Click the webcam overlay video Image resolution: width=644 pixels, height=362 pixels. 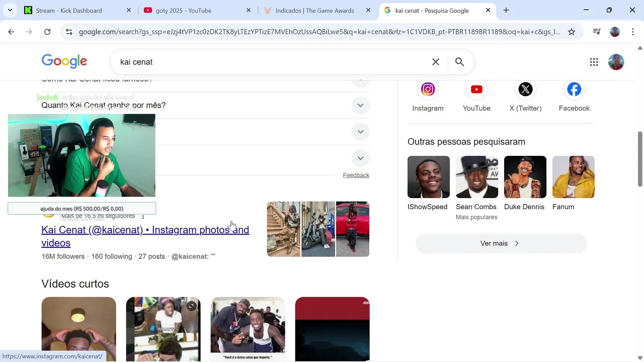[x=82, y=155]
